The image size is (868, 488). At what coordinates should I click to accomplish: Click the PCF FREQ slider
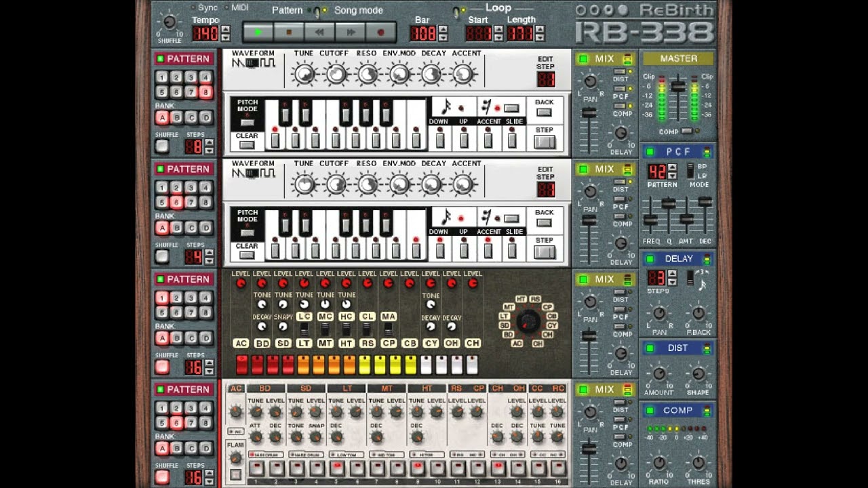(651, 220)
